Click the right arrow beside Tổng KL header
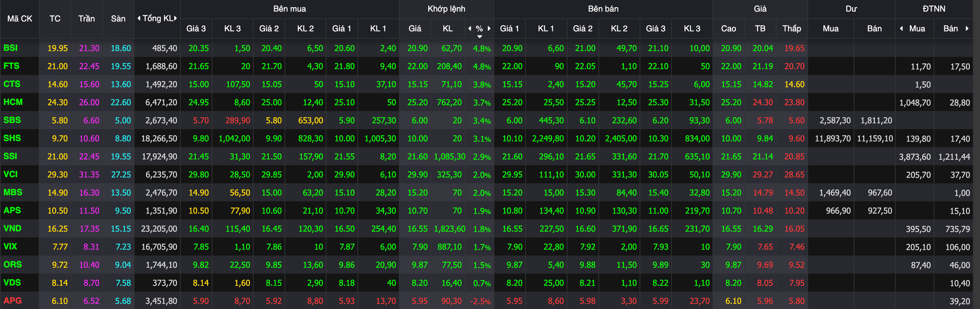The width and height of the screenshot is (980, 309). [x=175, y=18]
